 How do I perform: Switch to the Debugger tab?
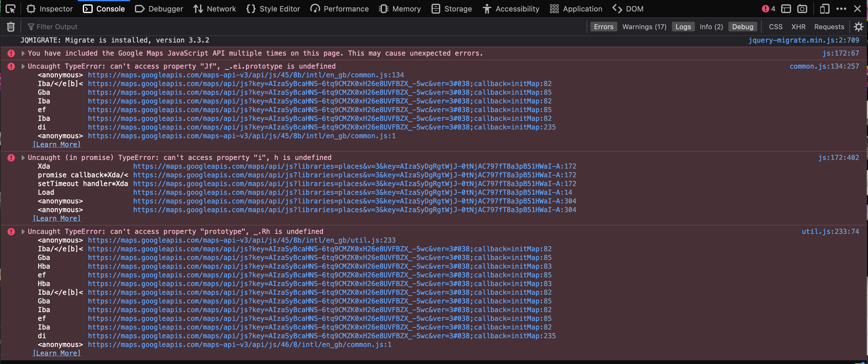[x=159, y=9]
